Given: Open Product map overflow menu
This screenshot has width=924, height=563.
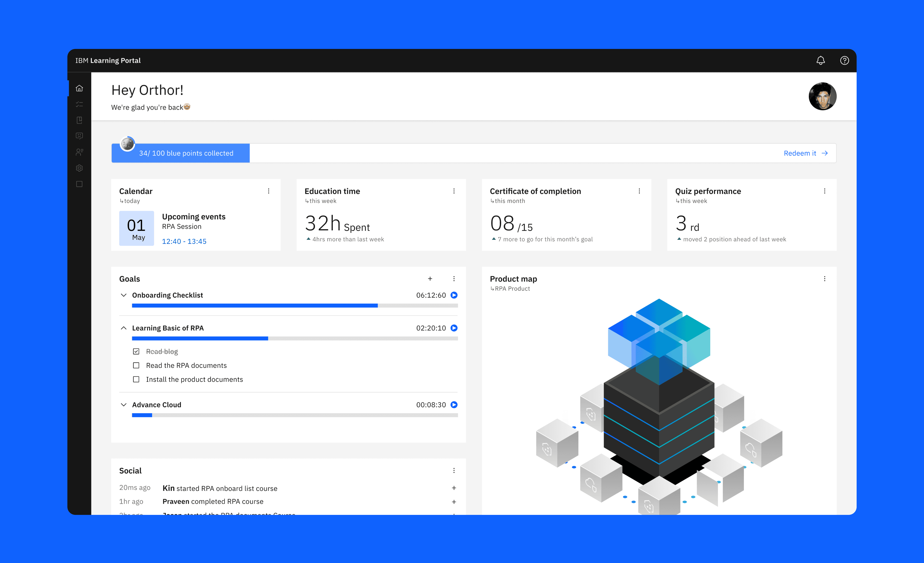Looking at the screenshot, I should 824,278.
